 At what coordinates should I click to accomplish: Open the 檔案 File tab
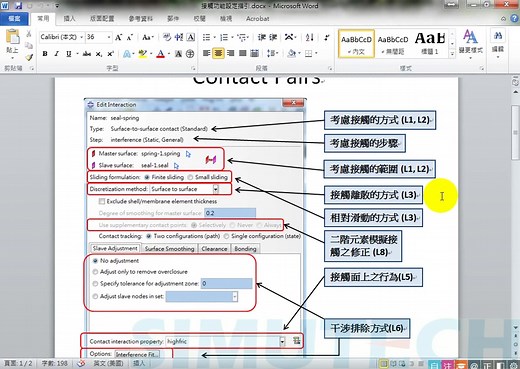click(14, 19)
